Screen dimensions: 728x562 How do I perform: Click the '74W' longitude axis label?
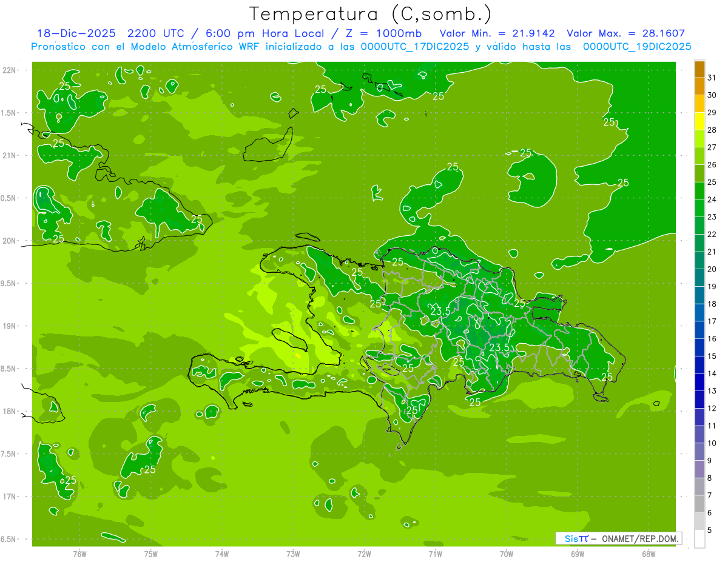(x=221, y=554)
